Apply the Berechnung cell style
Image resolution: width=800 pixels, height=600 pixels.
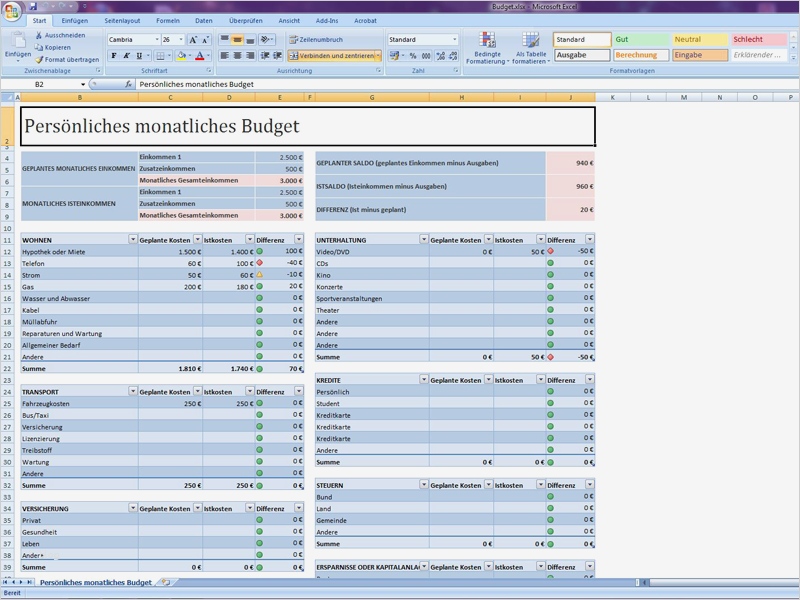pos(641,55)
